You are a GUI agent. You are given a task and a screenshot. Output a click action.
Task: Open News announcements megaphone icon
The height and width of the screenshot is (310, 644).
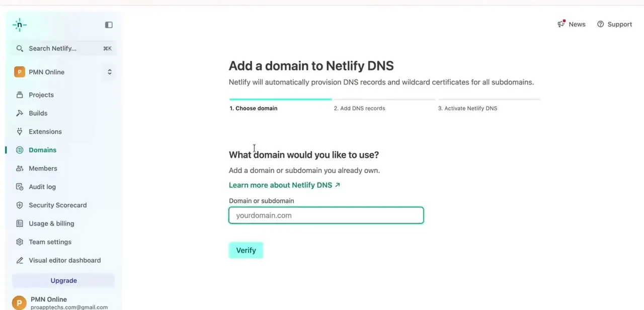click(561, 24)
